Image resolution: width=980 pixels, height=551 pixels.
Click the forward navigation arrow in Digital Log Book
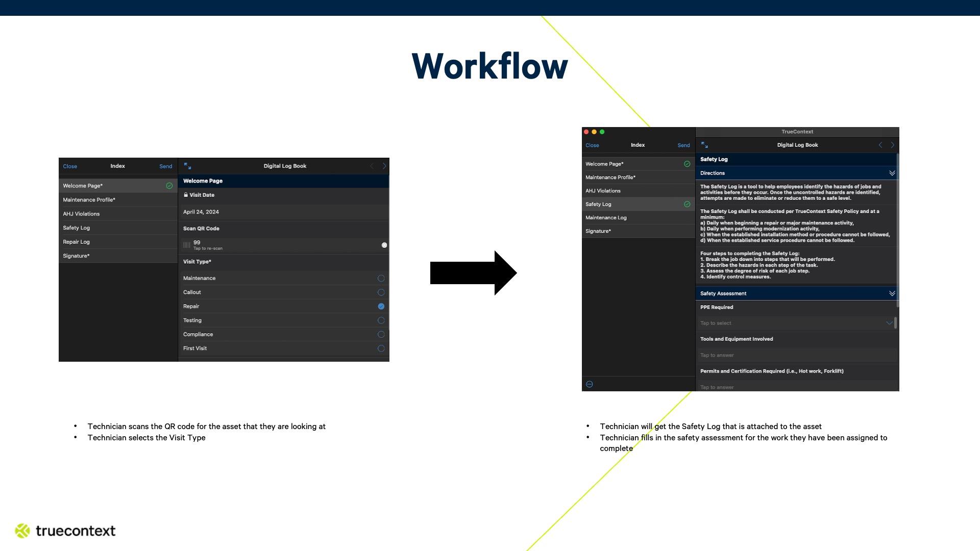[x=384, y=166]
